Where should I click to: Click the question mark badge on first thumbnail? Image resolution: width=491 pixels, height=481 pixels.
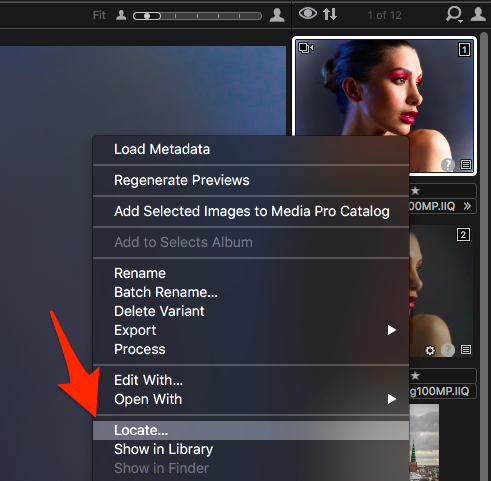(448, 164)
